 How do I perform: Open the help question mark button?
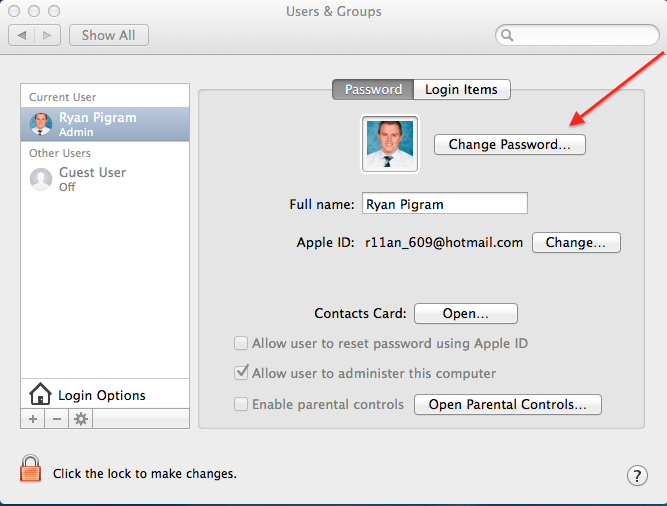[x=637, y=475]
